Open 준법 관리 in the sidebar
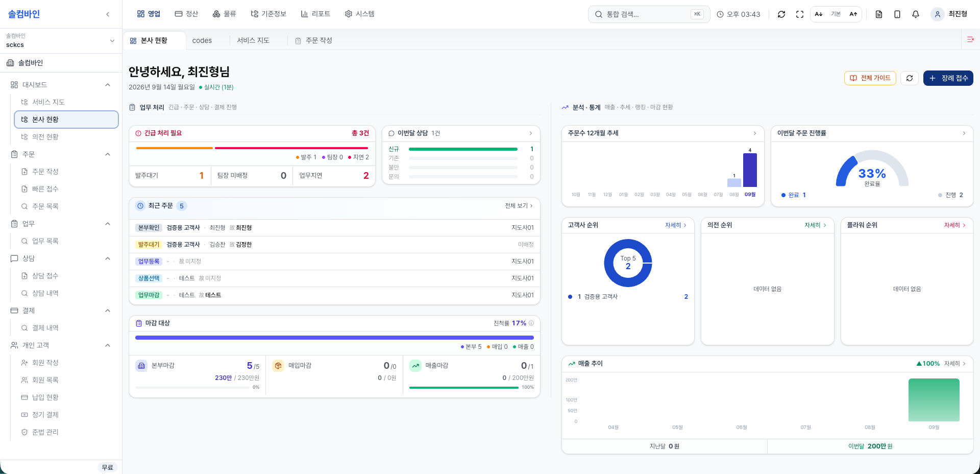Screen dimensions: 980x474 tap(66, 432)
